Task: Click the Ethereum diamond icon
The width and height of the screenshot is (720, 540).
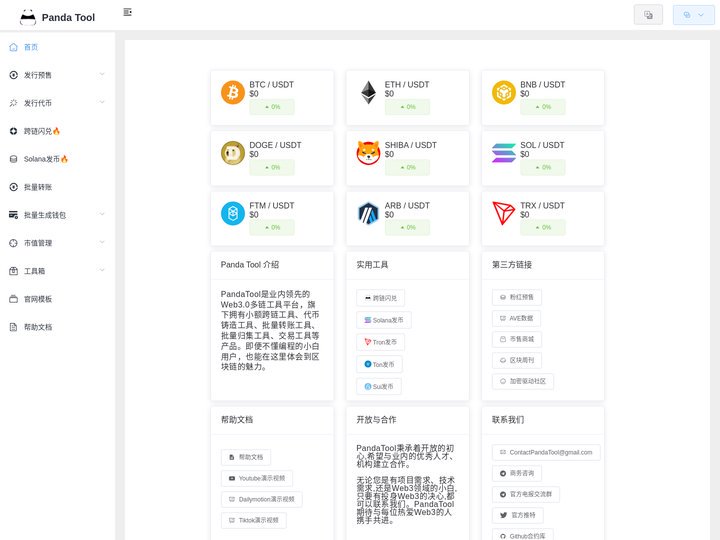Action: pos(368,92)
